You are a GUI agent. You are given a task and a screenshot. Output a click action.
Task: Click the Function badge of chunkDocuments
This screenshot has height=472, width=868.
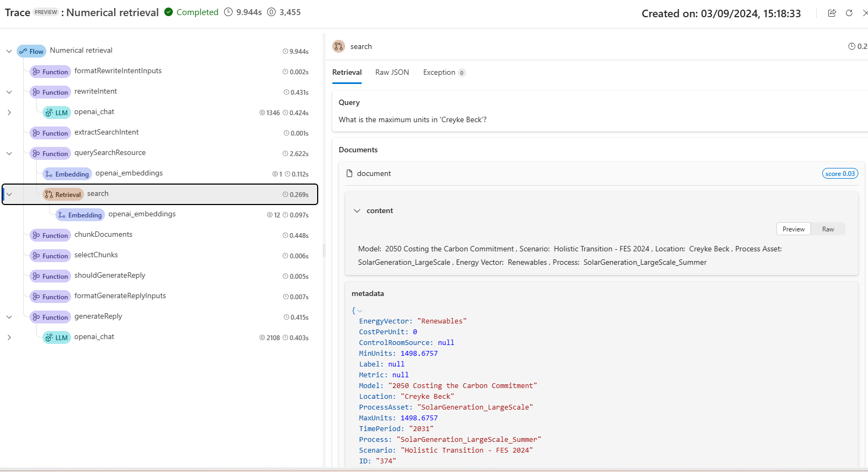[x=50, y=235]
